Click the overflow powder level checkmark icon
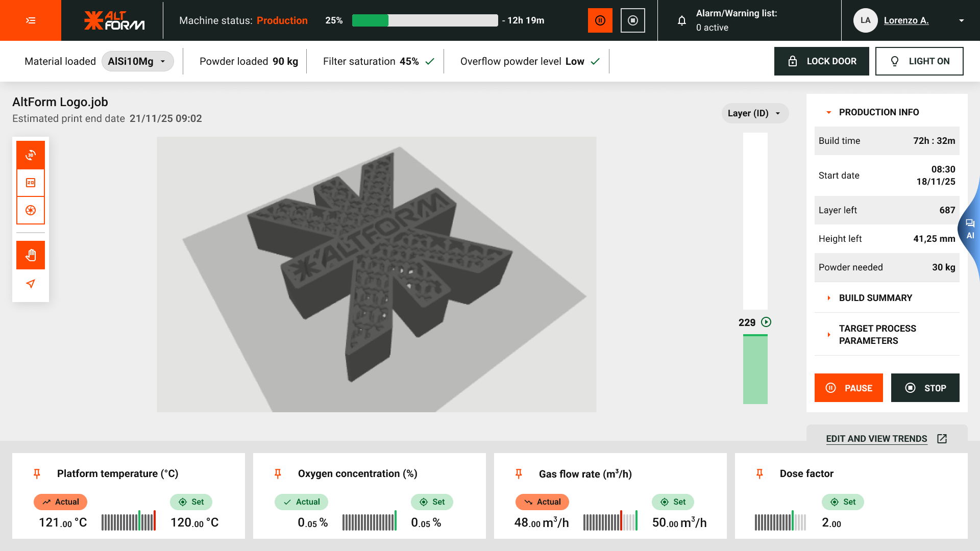The width and height of the screenshot is (980, 551). click(595, 61)
